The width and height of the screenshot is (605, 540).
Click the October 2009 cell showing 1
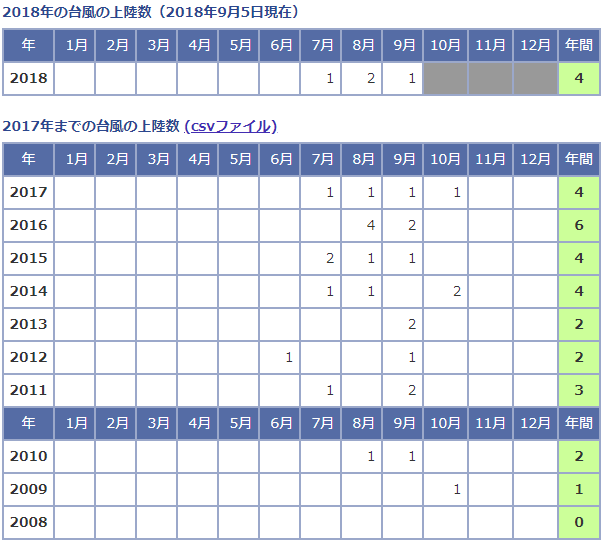click(x=446, y=489)
